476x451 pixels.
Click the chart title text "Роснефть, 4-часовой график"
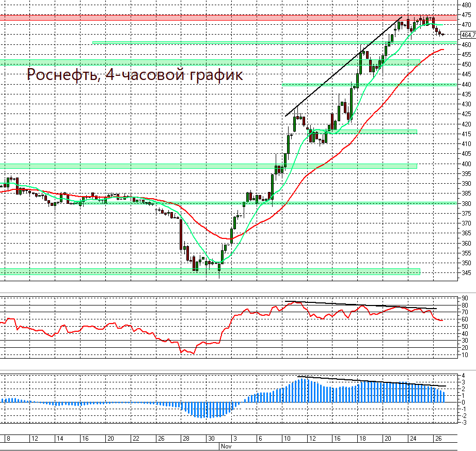point(134,75)
